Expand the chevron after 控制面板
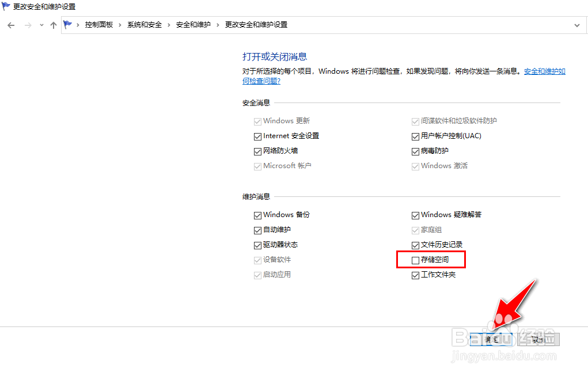 tap(120, 25)
